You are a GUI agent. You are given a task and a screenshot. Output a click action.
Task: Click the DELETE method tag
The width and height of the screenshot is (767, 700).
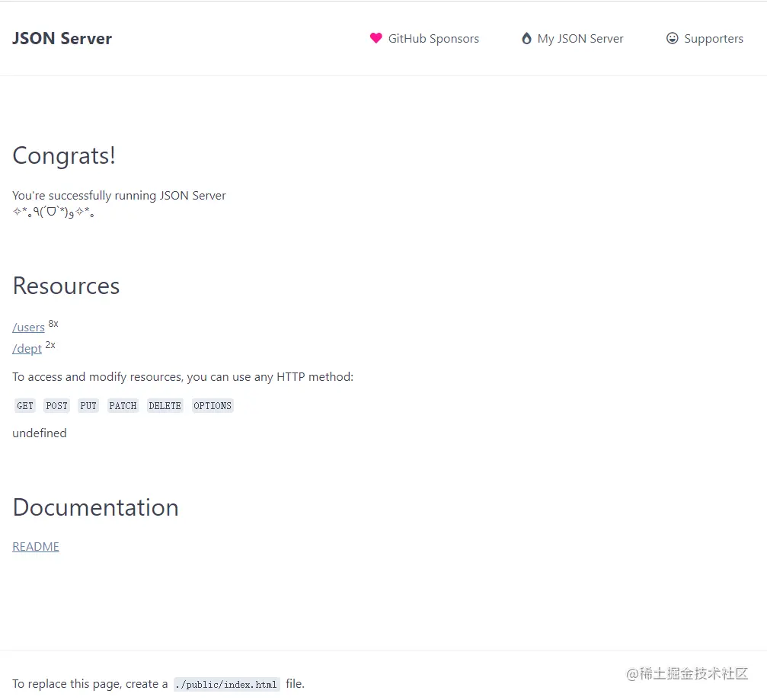pyautogui.click(x=165, y=405)
